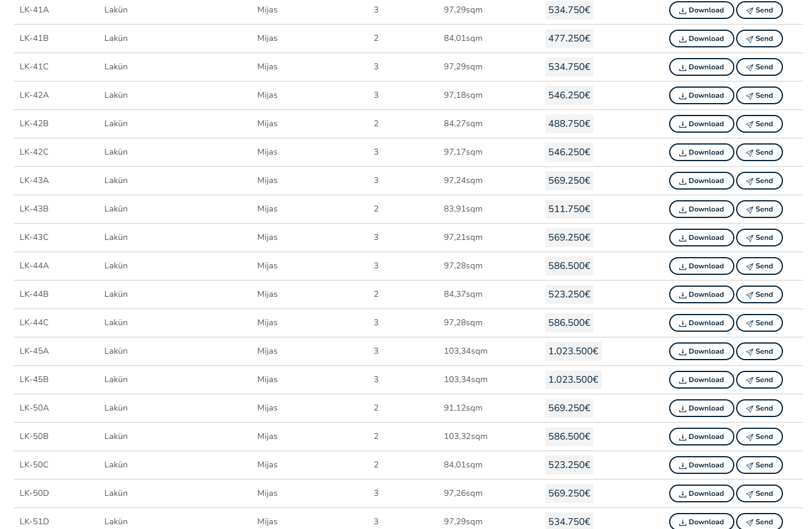Click the paper-plane send icon for LK-41B
The width and height of the screenshot is (812, 529).
[x=750, y=39]
